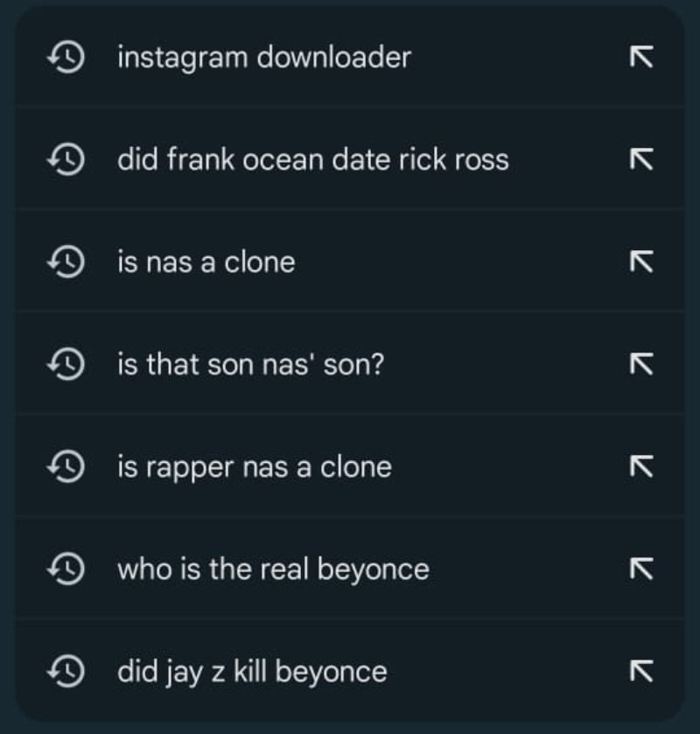Tap arrow icon for 'who is the real beyonce'
Image resolution: width=700 pixels, height=734 pixels.
tap(641, 570)
